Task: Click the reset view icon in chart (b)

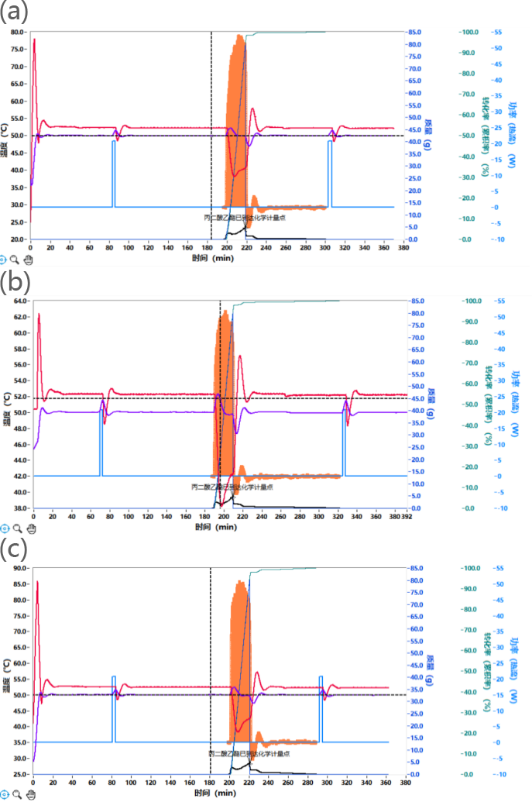Action: (5, 528)
